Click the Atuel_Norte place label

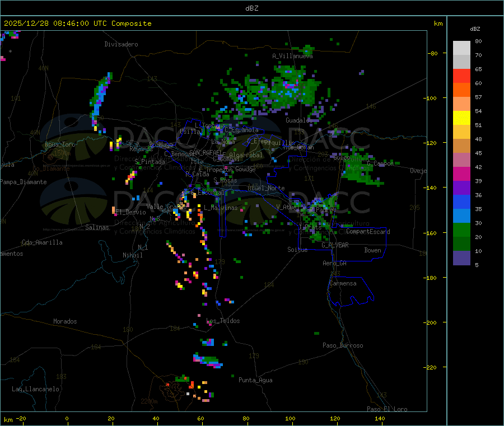point(266,188)
